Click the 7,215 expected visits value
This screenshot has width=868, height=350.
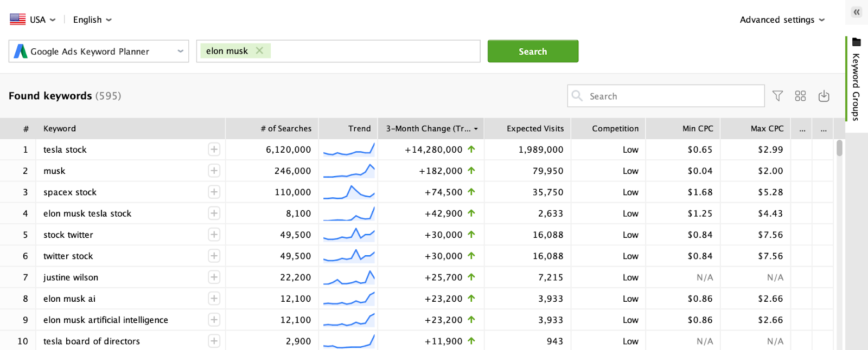click(x=551, y=277)
